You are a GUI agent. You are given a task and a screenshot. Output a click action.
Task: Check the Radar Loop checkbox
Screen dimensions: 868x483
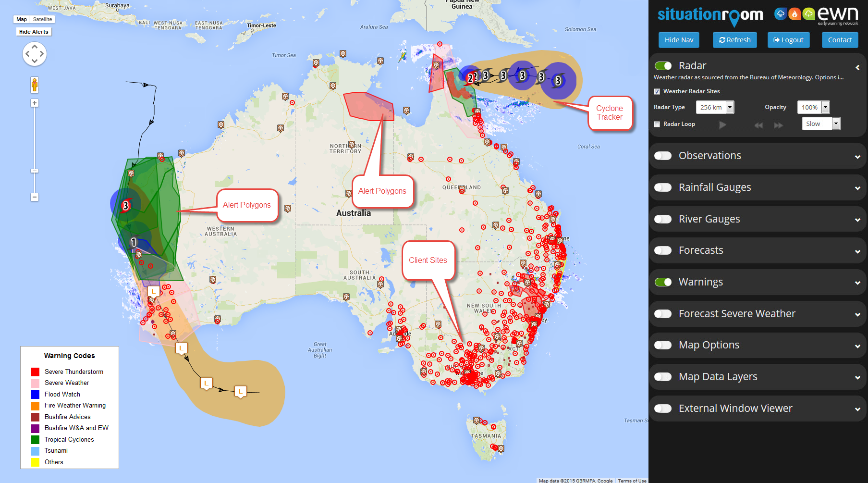point(657,124)
